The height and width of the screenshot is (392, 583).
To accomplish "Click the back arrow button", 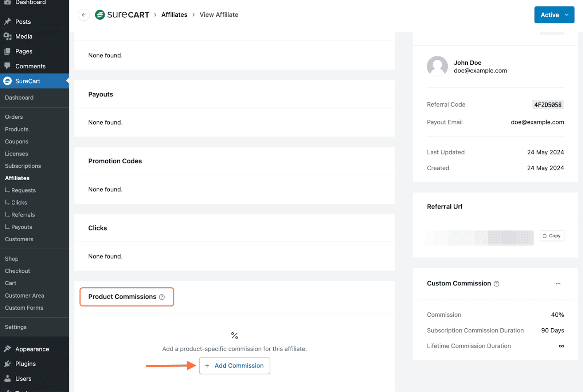I will [x=84, y=15].
